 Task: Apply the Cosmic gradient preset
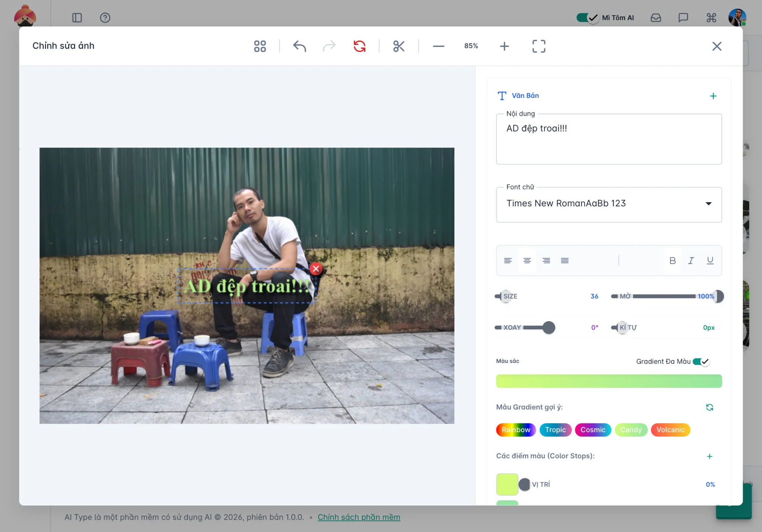[x=593, y=430]
